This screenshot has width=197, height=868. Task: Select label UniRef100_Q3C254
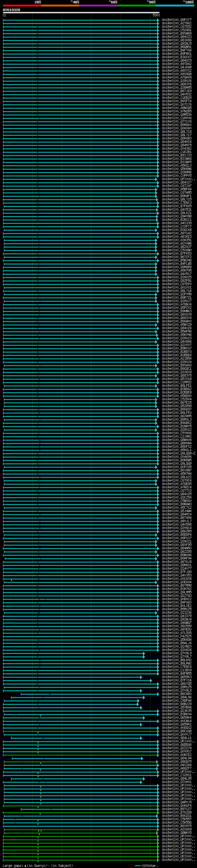click(177, 497)
